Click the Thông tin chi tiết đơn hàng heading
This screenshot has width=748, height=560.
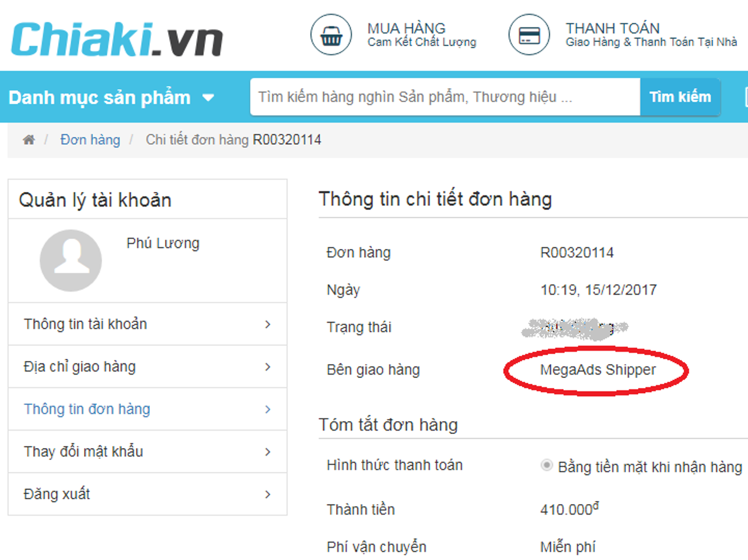pyautogui.click(x=435, y=199)
